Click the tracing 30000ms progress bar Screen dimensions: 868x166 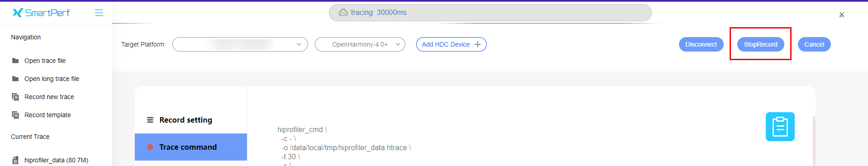coord(490,13)
